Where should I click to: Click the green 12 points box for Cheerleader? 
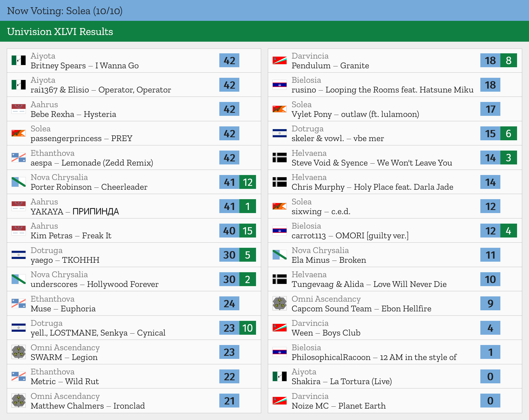click(x=248, y=182)
